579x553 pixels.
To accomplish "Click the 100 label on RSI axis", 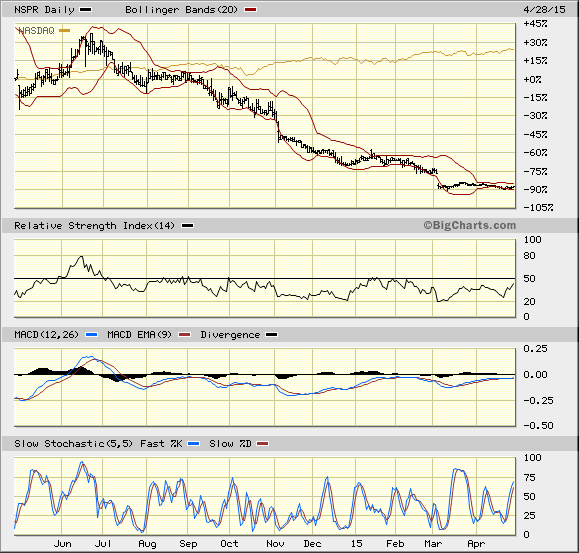I will tap(532, 240).
